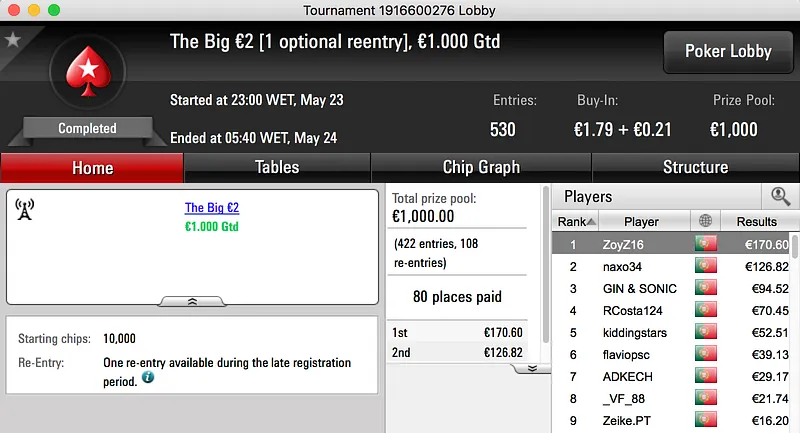Sort by the Results column header
The image size is (800, 433).
[x=756, y=221]
